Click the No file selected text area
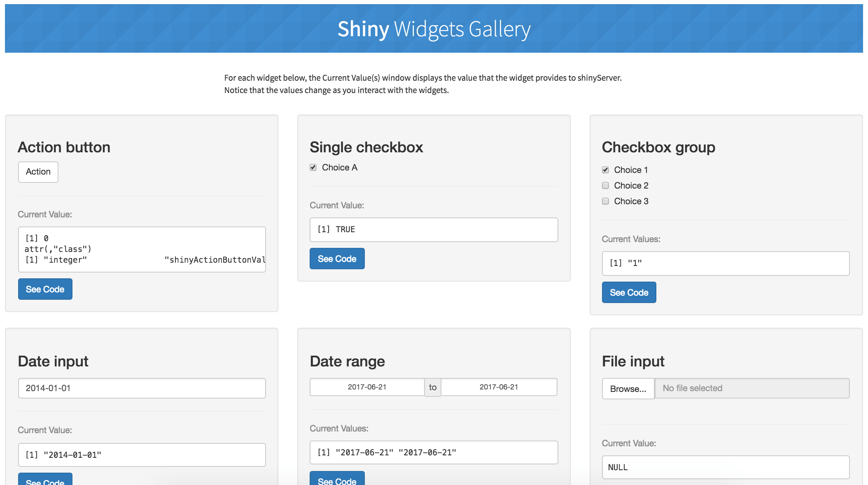The width and height of the screenshot is (868, 485). tap(751, 388)
